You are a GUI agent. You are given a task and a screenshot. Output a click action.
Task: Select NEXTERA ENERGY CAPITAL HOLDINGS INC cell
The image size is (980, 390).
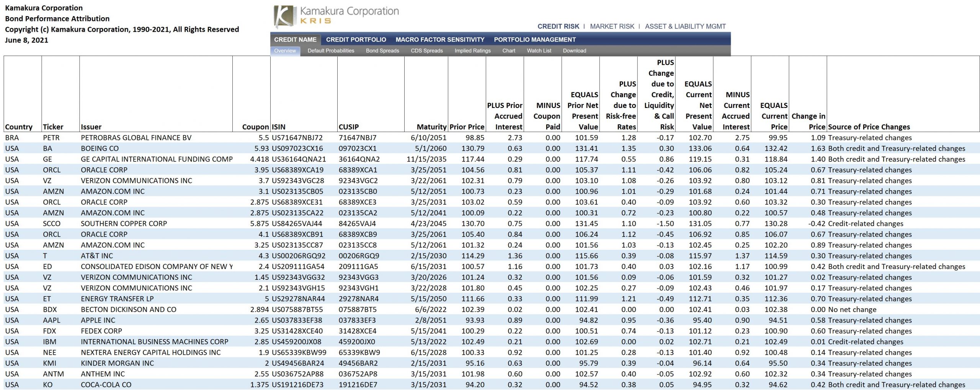pos(151,352)
